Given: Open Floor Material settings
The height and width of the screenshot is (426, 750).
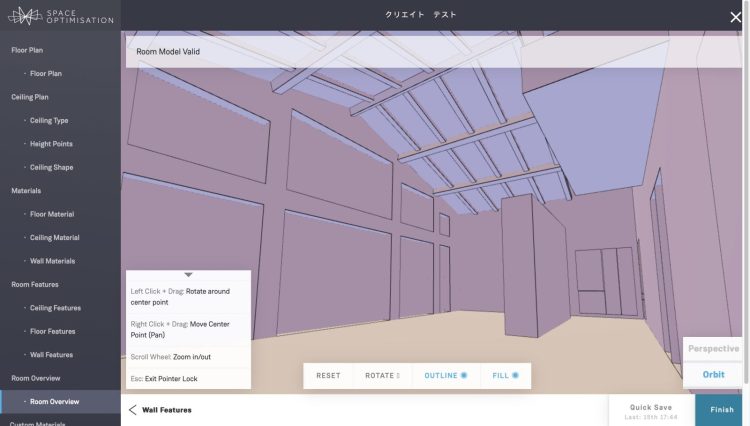Looking at the screenshot, I should pyautogui.click(x=52, y=214).
